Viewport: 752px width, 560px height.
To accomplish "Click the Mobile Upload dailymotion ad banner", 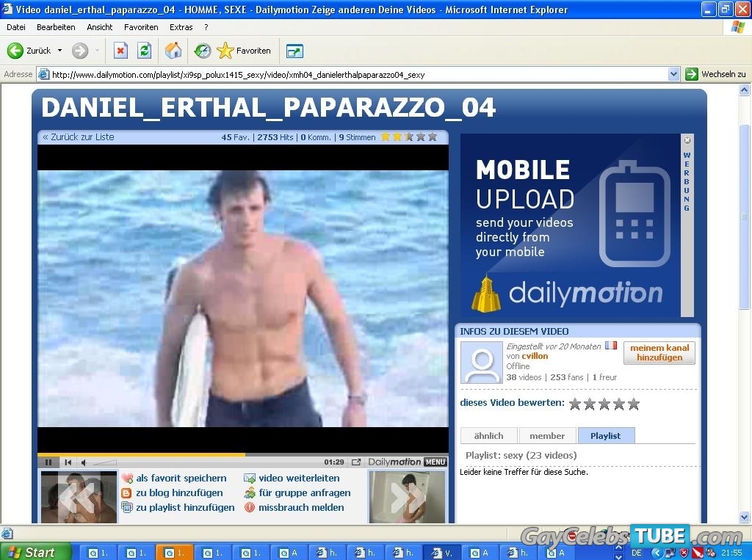I will pyautogui.click(x=570, y=225).
